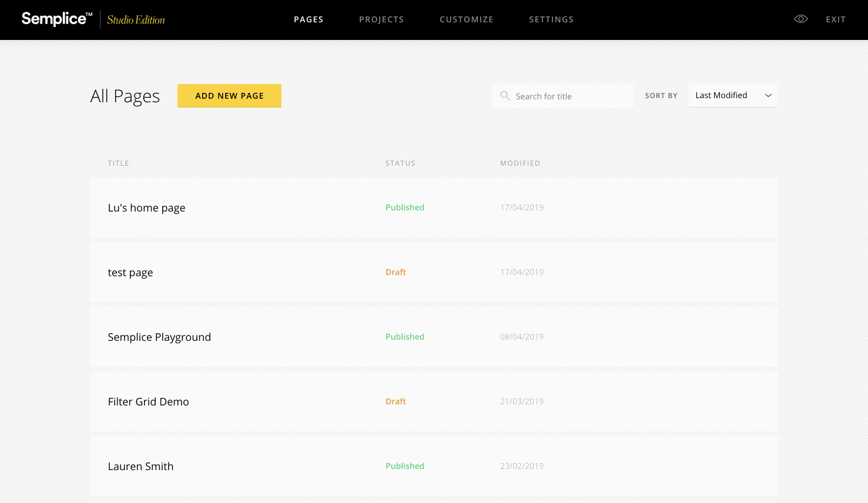
Task: Click the Studio Edition label
Action: point(136,20)
